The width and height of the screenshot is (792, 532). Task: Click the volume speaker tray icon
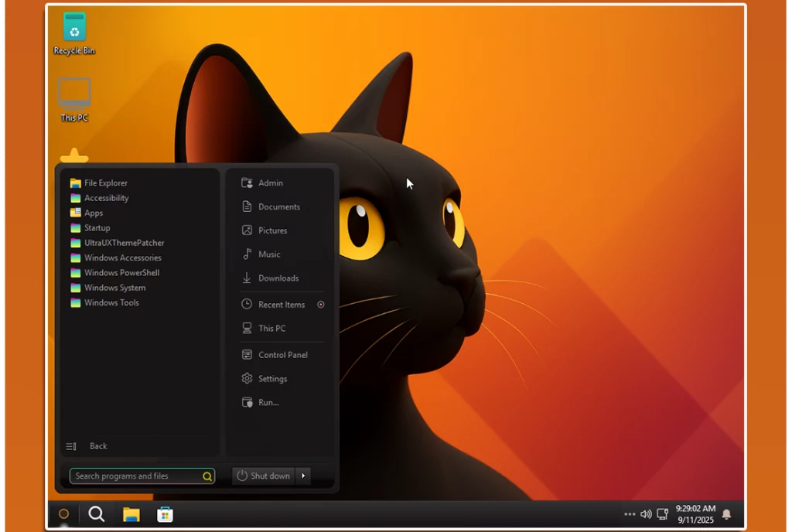[646, 514]
